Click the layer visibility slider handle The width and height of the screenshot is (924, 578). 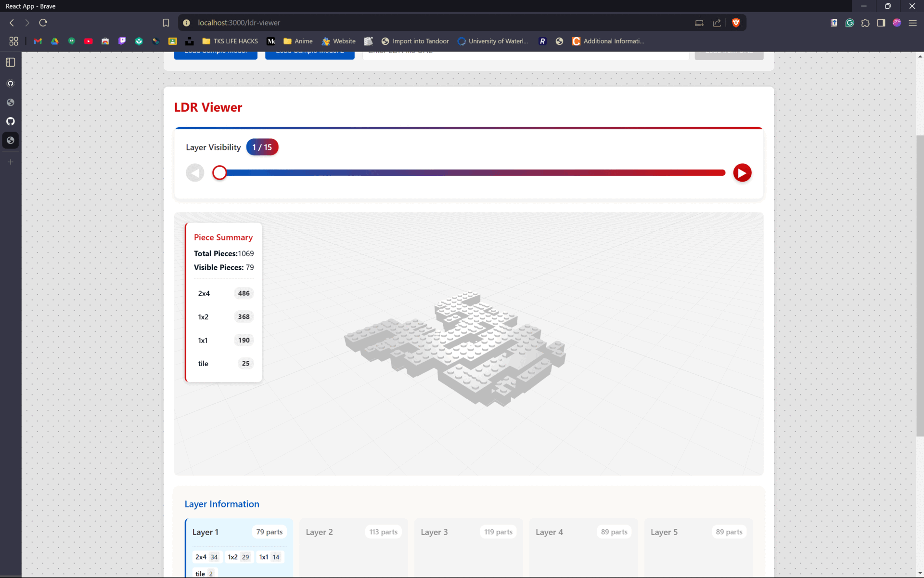(x=219, y=173)
